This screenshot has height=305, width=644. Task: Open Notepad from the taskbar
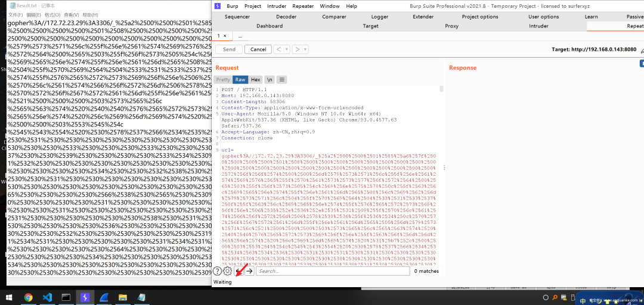141,298
